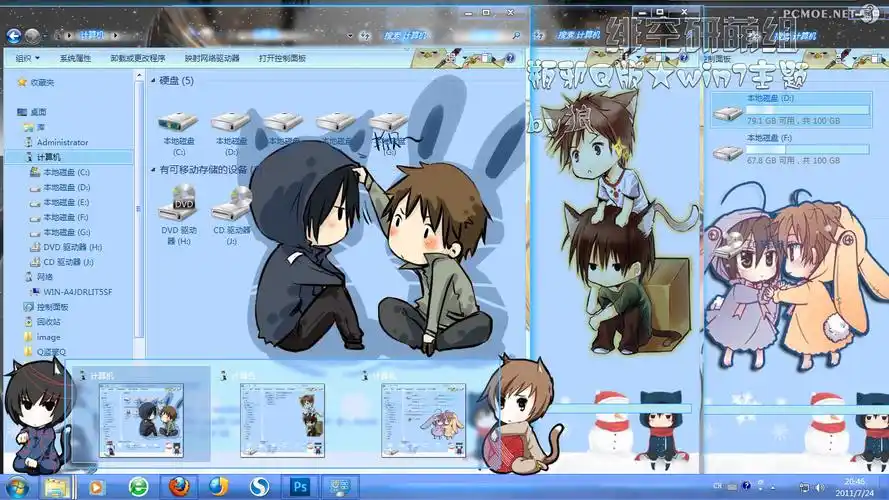Open DVD 驱动器 (H:) icon in content pane

(x=179, y=215)
